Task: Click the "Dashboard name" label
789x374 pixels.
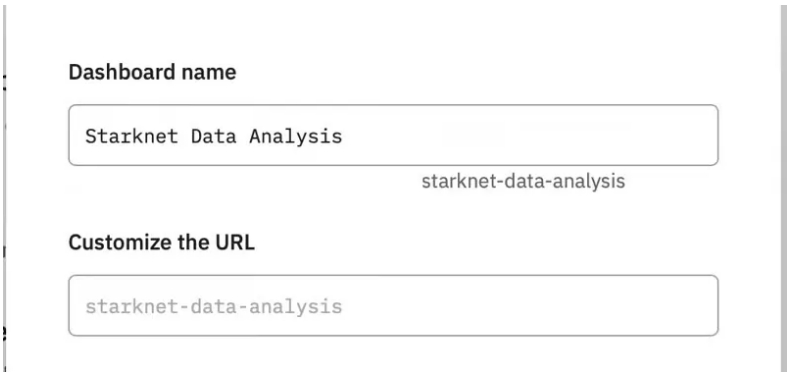Action: 152,72
